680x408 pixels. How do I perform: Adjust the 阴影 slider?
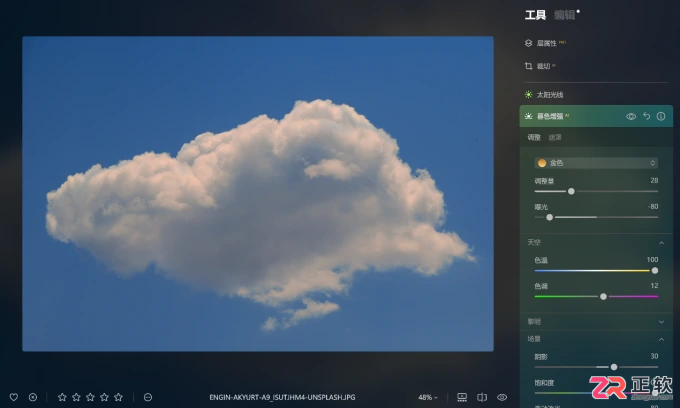tap(596, 367)
